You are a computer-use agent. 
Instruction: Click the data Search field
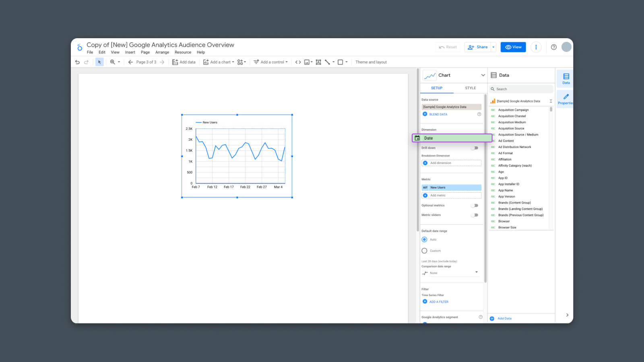click(x=521, y=89)
